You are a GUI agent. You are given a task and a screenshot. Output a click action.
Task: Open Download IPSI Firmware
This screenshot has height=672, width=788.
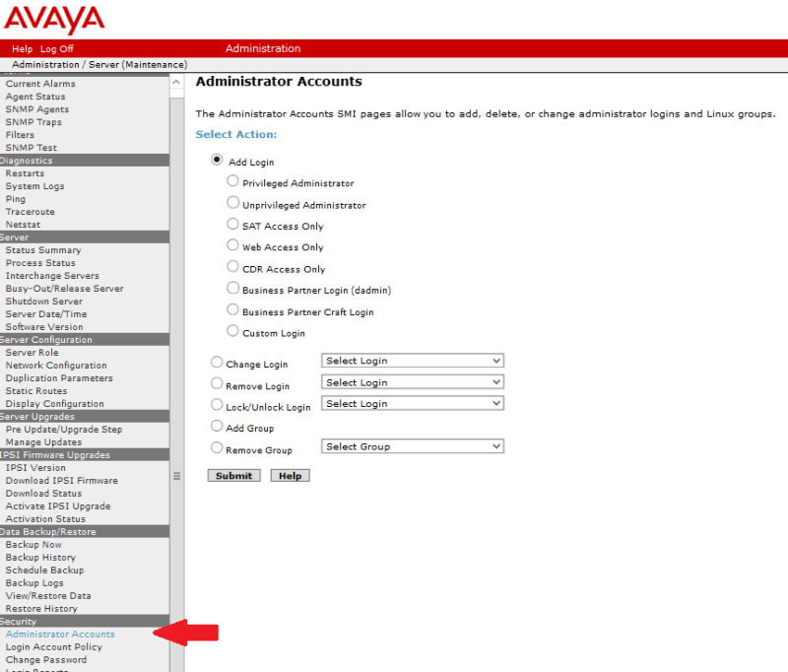pyautogui.click(x=61, y=481)
